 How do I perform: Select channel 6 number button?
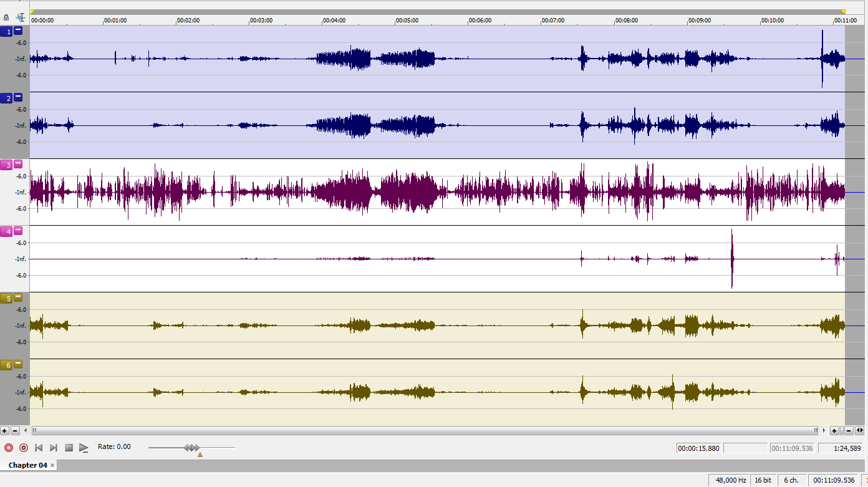[6, 365]
